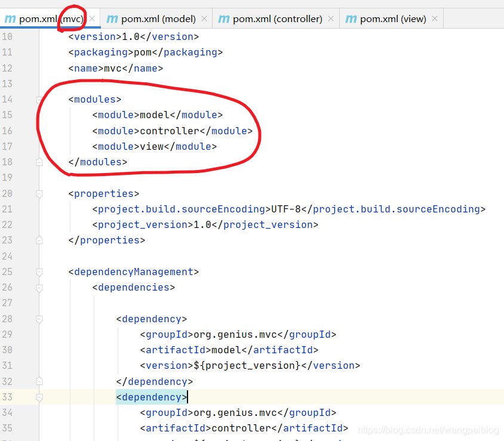
Task: Click Maven icon on pom.xml (view) tab
Action: click(x=351, y=19)
